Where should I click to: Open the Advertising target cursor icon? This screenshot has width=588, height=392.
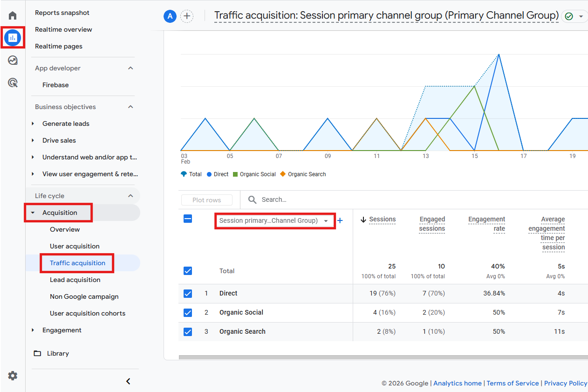click(x=13, y=83)
